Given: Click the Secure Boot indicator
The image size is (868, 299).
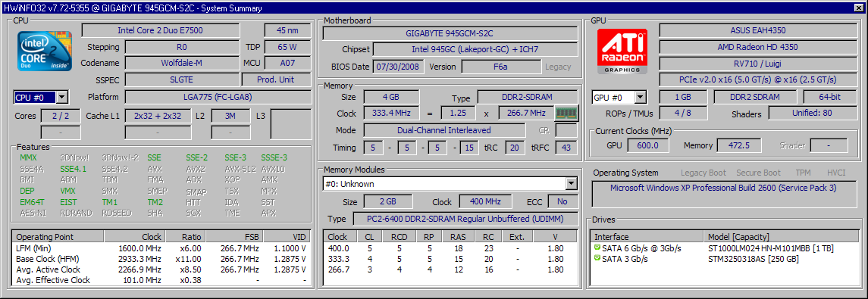Looking at the screenshot, I should coord(758,173).
